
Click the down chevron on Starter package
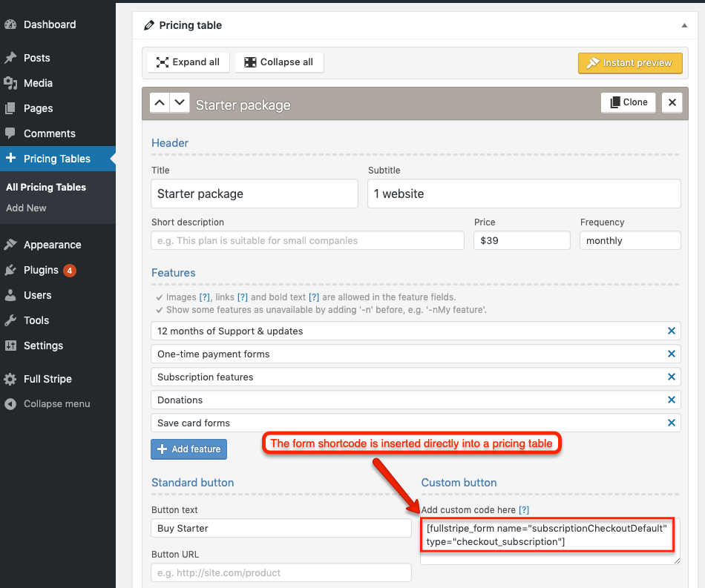(178, 102)
